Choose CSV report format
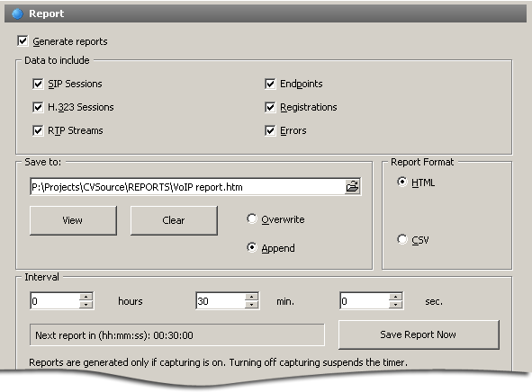Screen dimensions: 532x392 pos(402,239)
